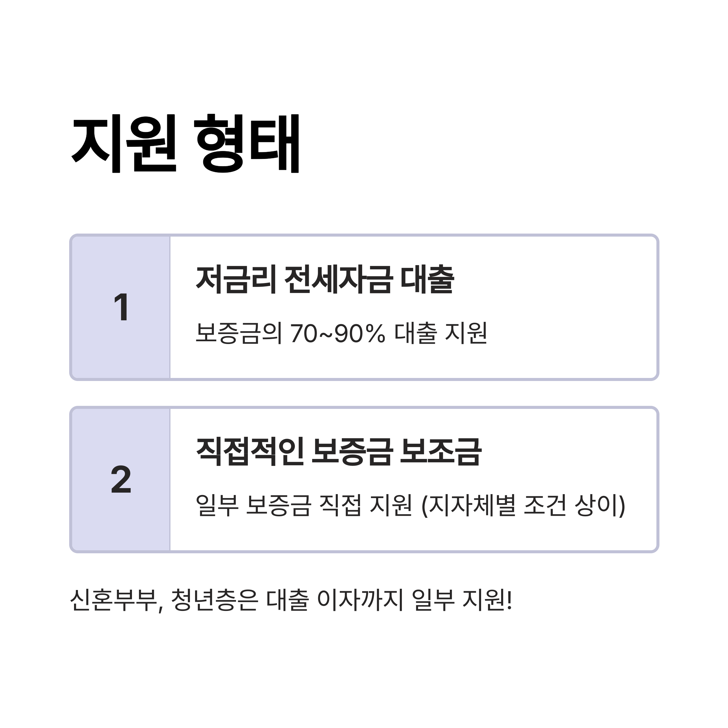Click the '지원 형태' heading

(x=186, y=143)
